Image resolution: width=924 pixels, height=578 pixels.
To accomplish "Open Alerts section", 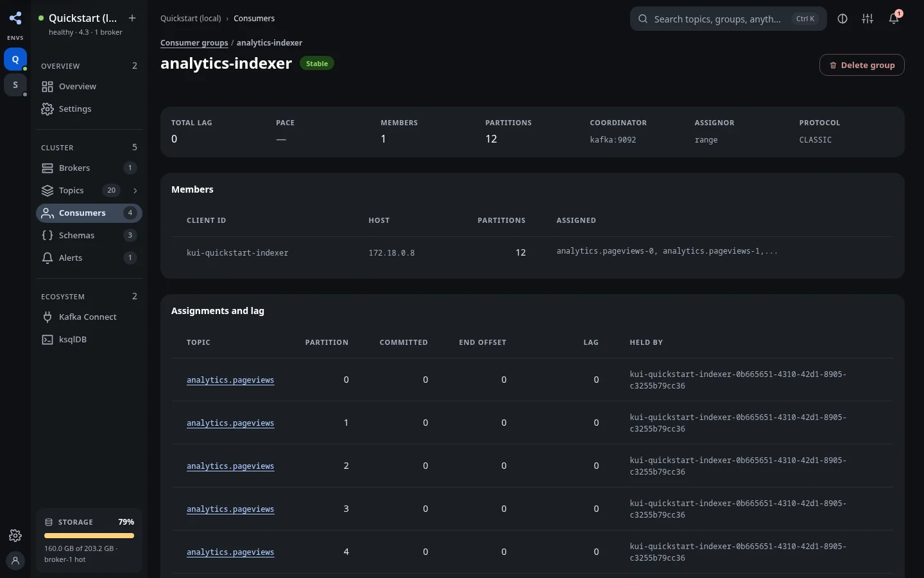I will (89, 258).
